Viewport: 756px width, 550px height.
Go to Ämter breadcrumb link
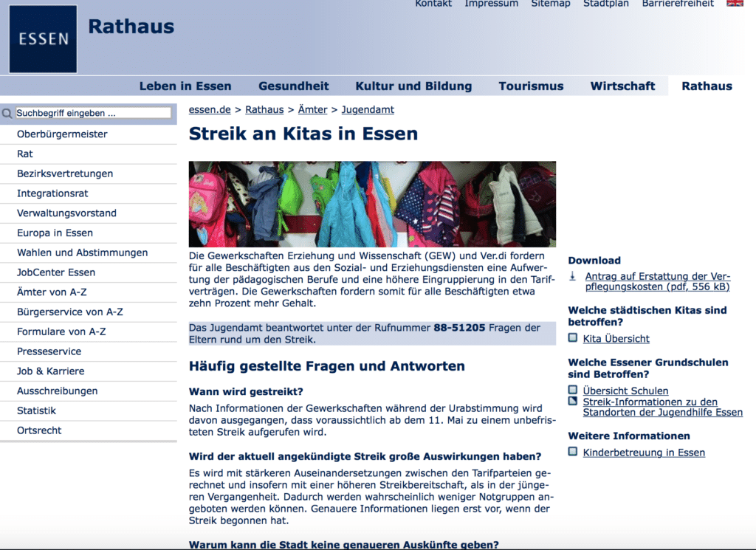[312, 110]
